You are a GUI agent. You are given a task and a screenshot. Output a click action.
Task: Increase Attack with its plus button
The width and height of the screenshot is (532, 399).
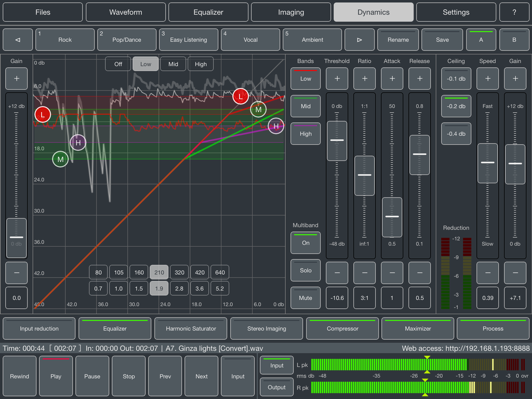click(x=392, y=78)
